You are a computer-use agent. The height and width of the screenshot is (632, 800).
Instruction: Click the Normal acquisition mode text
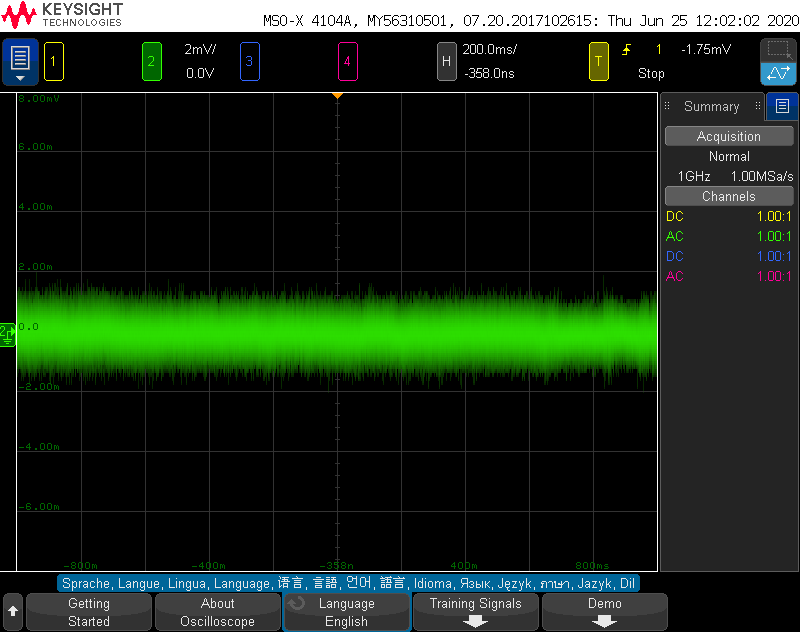click(x=729, y=157)
